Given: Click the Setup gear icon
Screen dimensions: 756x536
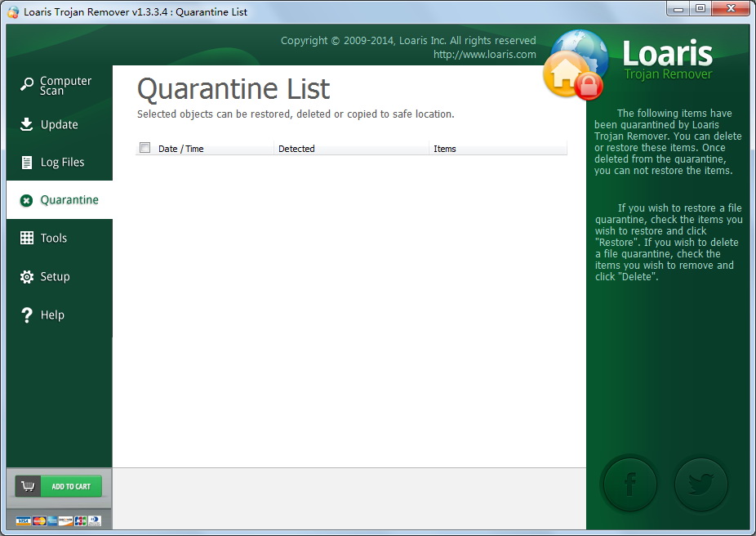Looking at the screenshot, I should point(26,276).
